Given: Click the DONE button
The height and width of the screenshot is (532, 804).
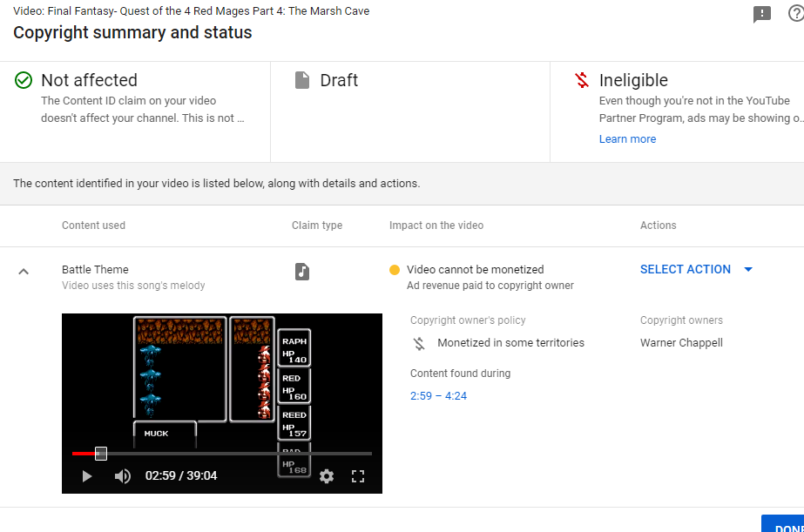Looking at the screenshot, I should click(783, 524).
